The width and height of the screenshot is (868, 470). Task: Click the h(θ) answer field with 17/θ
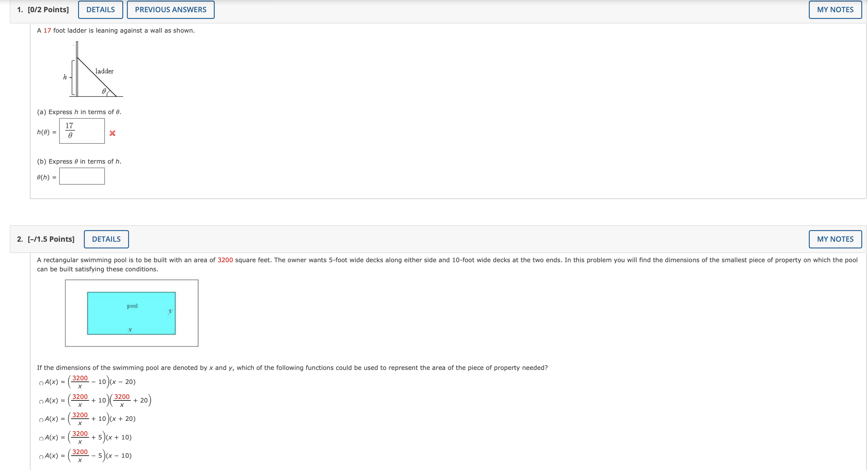coord(82,131)
